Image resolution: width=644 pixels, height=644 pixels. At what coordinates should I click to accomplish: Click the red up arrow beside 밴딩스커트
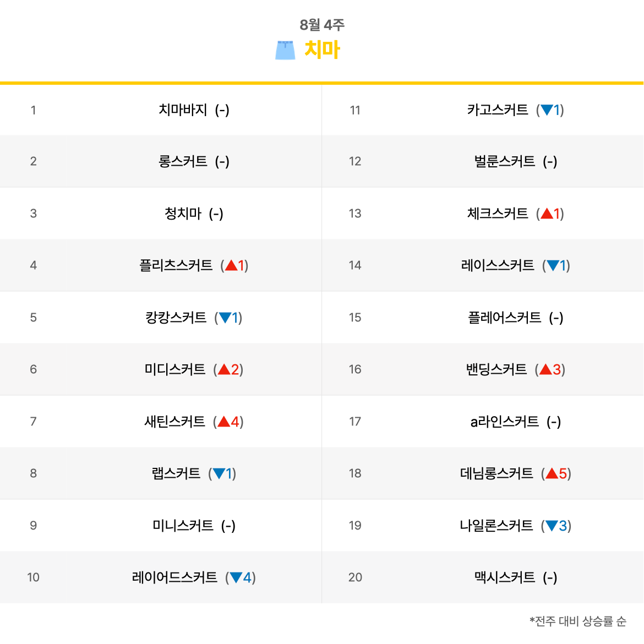[x=545, y=369]
